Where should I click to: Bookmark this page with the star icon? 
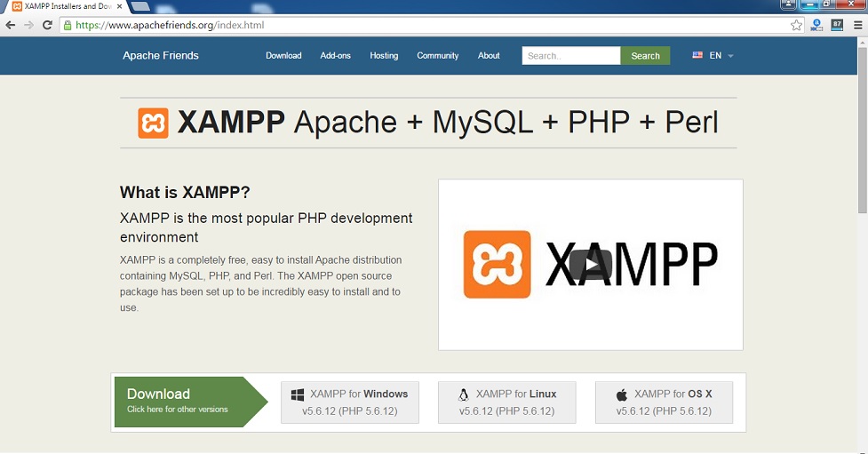[x=796, y=25]
